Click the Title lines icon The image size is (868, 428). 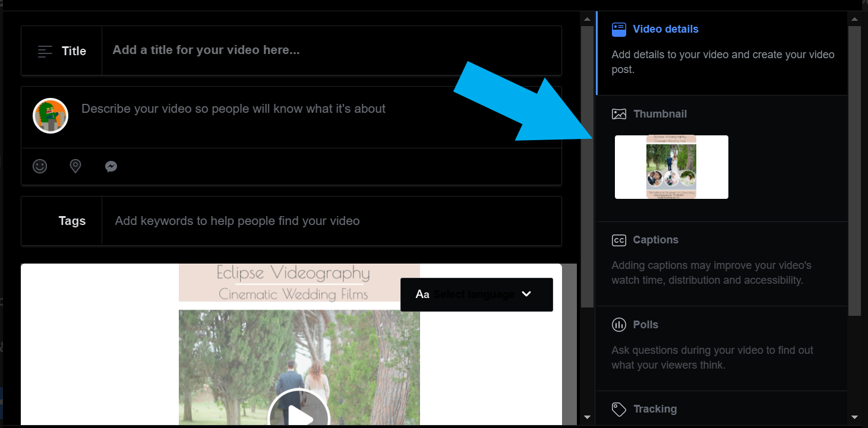45,52
